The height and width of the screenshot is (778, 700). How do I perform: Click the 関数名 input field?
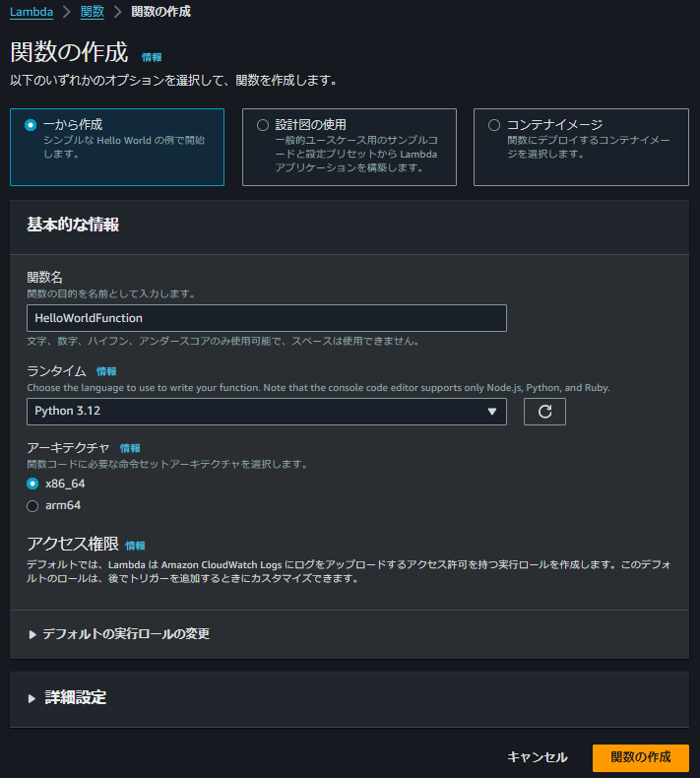(267, 318)
